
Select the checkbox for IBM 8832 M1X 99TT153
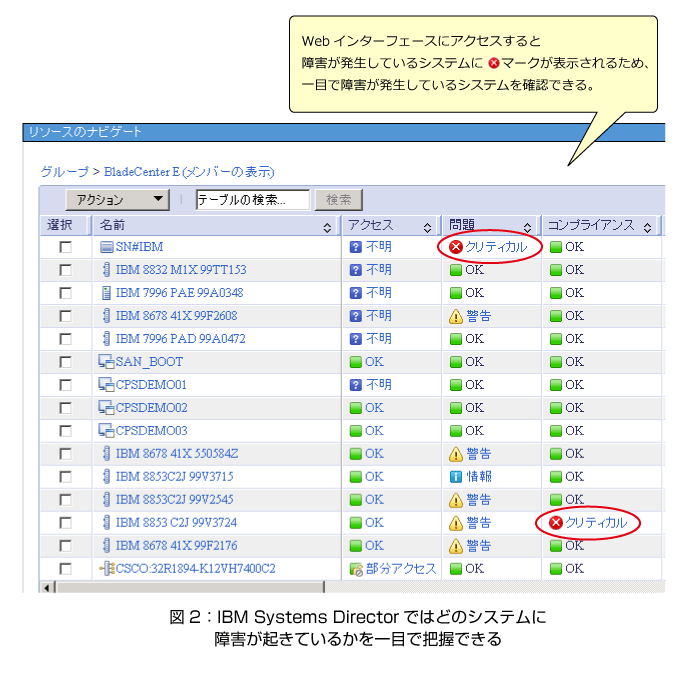pos(66,270)
